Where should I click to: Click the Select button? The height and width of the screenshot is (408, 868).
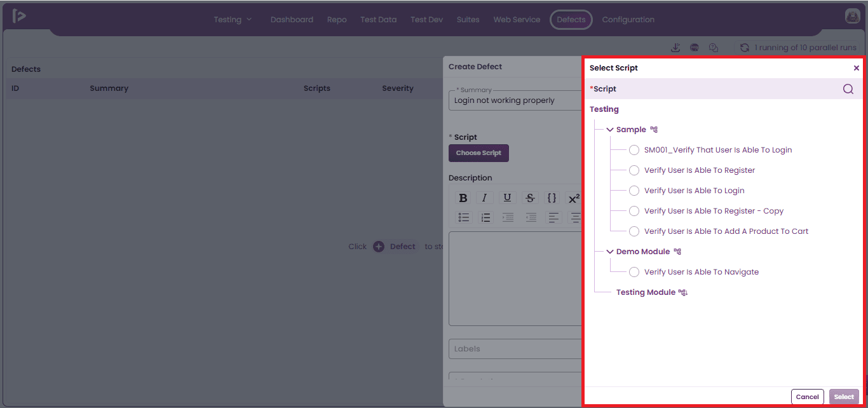(x=844, y=397)
